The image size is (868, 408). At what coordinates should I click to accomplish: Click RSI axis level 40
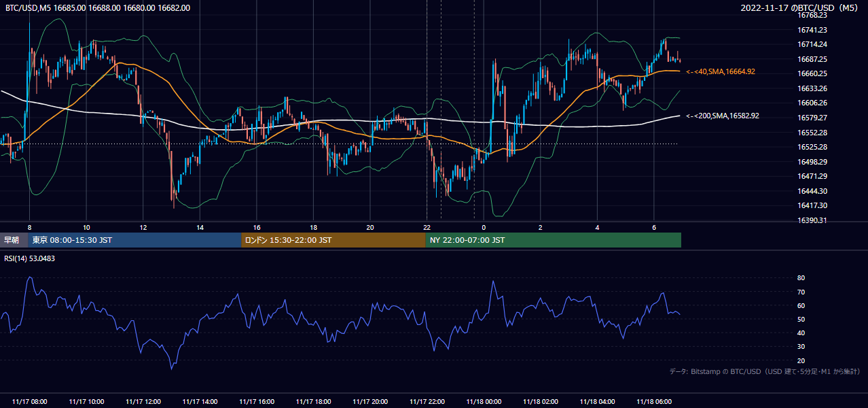tap(801, 333)
